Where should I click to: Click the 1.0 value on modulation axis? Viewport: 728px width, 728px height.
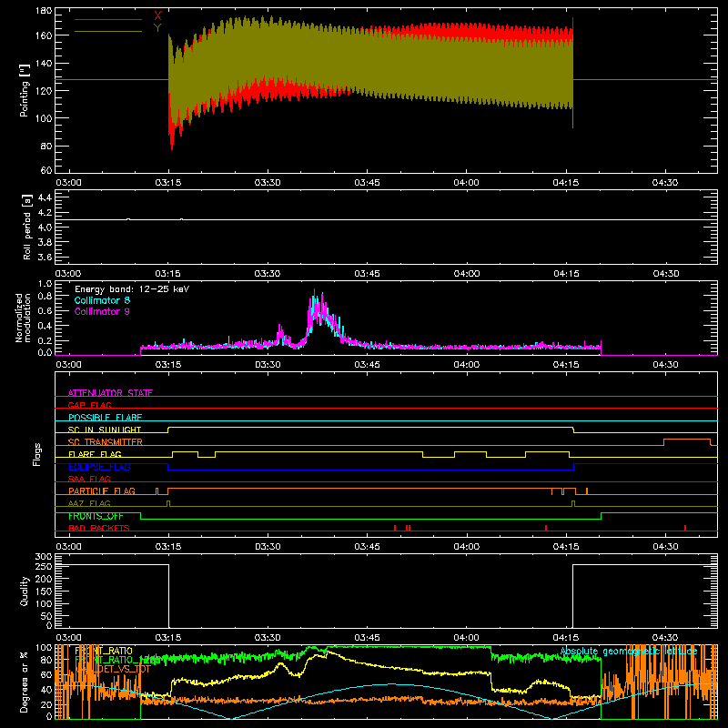tap(45, 284)
